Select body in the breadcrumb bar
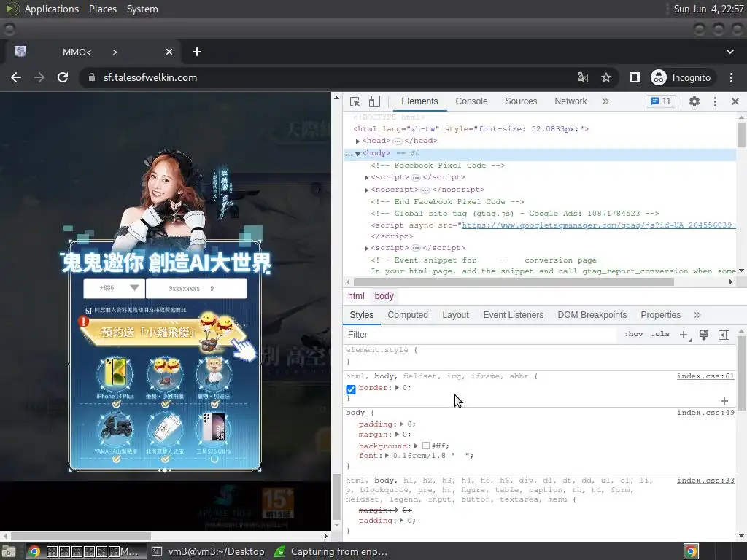 click(x=384, y=296)
